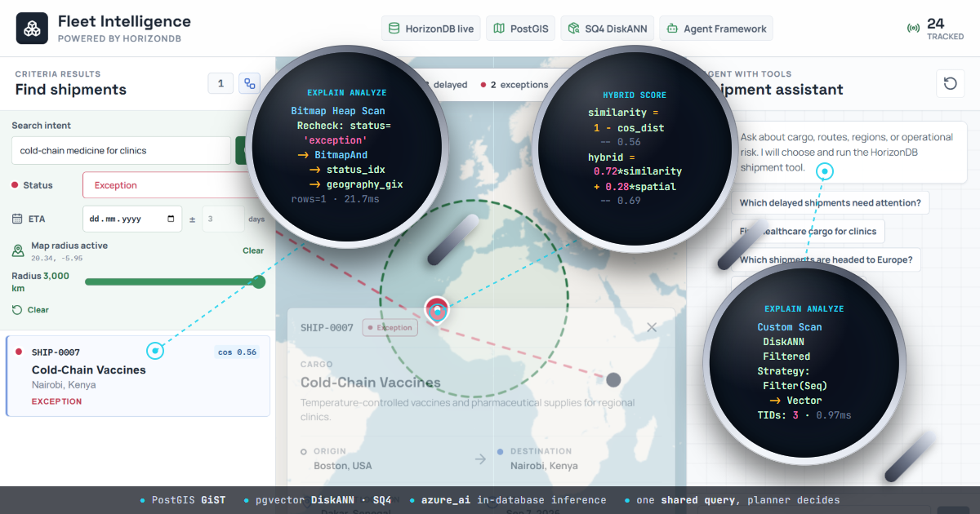Click the red shipment marker on the map
This screenshot has width=980, height=514.
[x=437, y=310]
